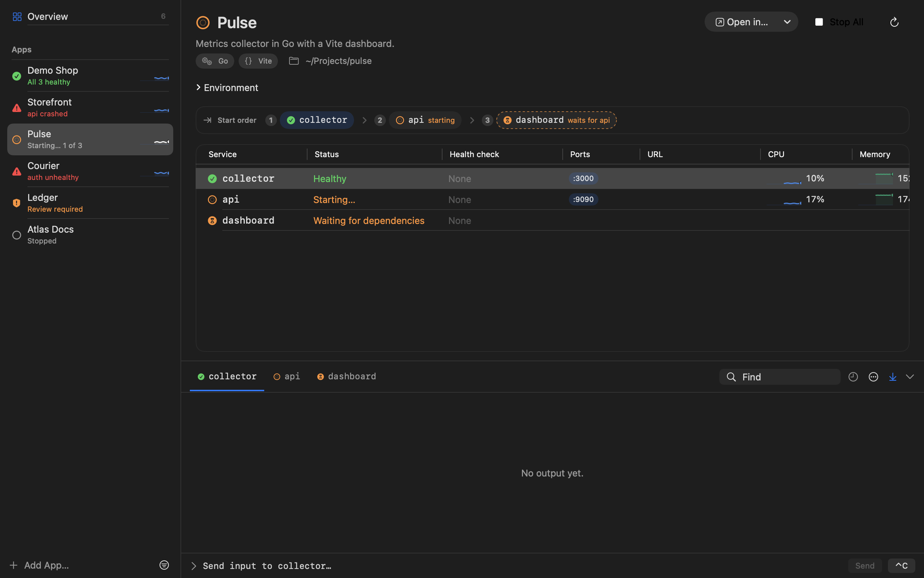This screenshot has height=578, width=924.
Task: Click the Find magnifier icon
Action: click(731, 377)
